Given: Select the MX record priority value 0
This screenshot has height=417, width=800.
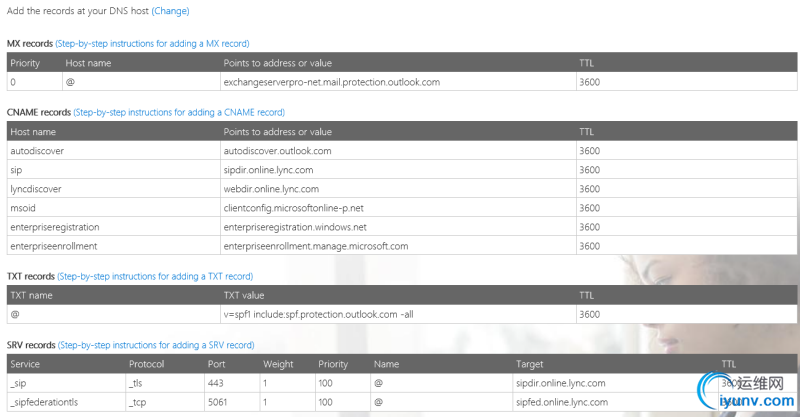Looking at the screenshot, I should coord(13,82).
